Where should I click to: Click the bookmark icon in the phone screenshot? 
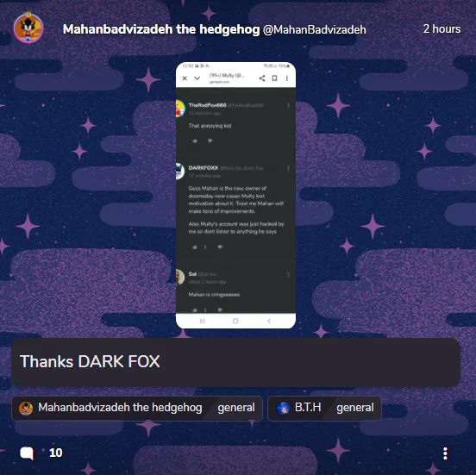274,78
